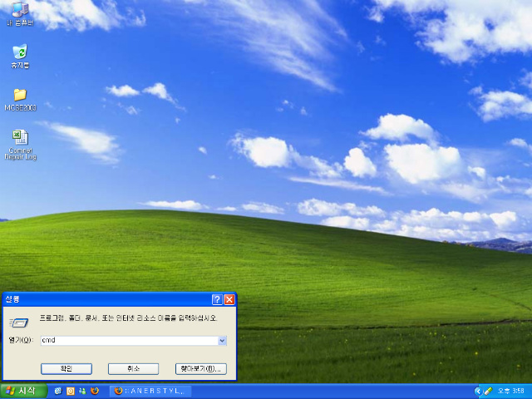Click the Open text field containing cmd
532x399 pixels.
coord(130,340)
